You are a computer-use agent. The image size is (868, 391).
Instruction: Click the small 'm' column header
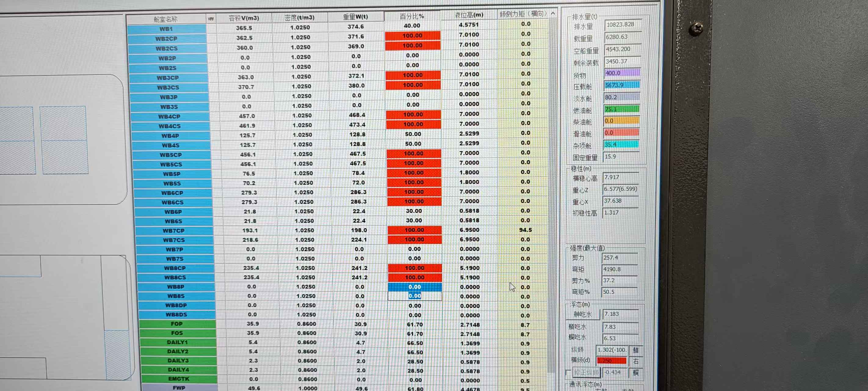pos(211,19)
